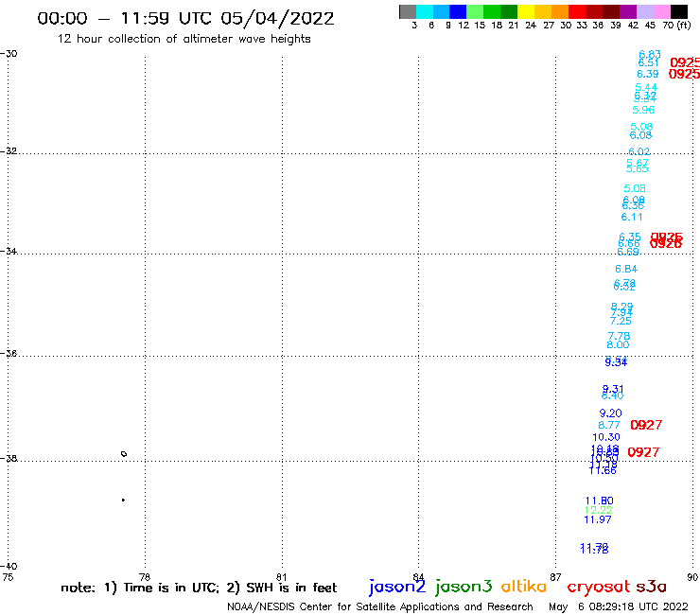Select the wave height value "5.96"

643,110
